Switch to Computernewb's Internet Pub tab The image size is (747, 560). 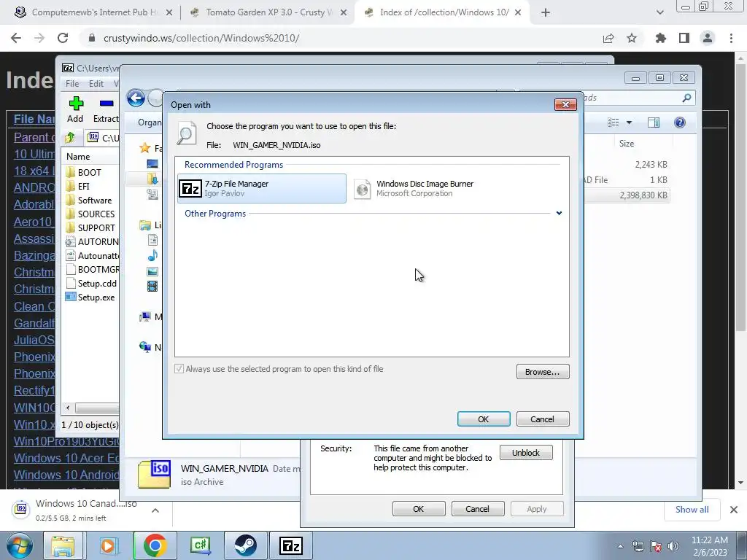[x=93, y=12]
